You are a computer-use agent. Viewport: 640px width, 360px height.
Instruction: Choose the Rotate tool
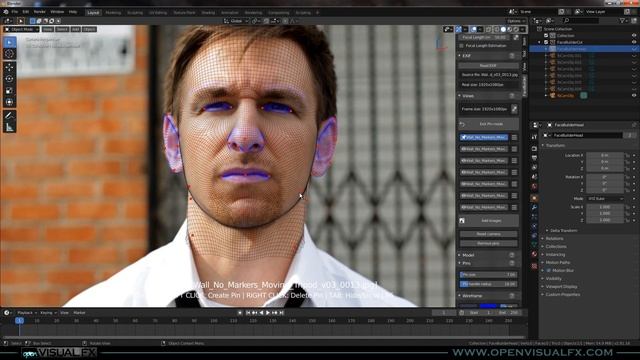9,79
